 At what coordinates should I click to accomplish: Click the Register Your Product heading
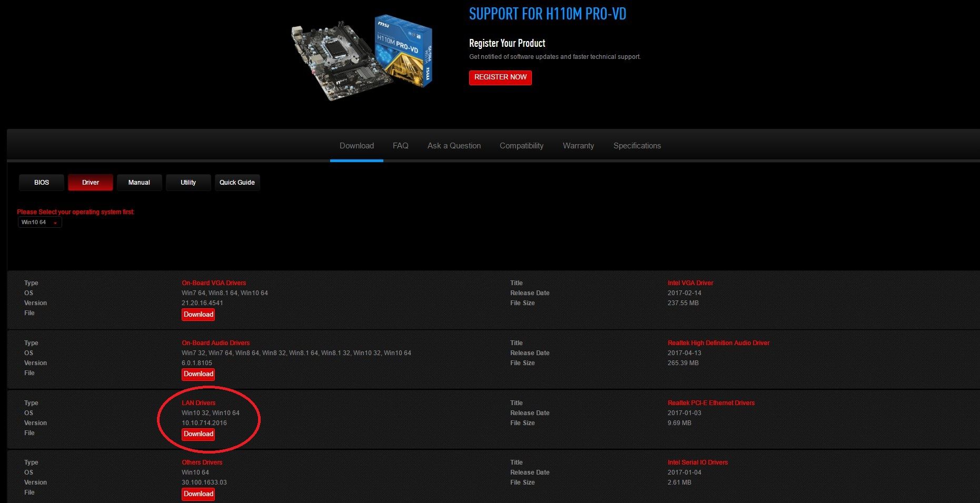pos(507,43)
